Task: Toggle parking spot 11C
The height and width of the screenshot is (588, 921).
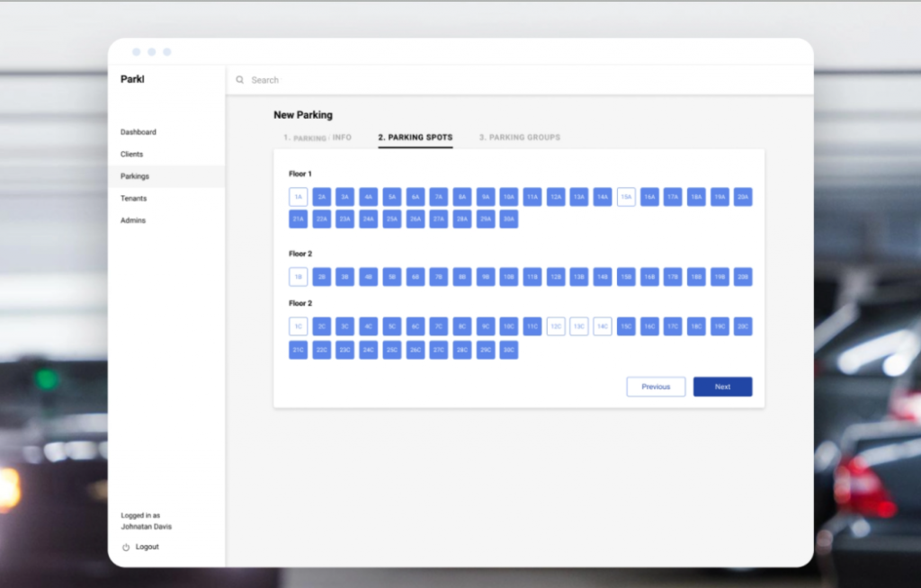Action: coord(532,326)
